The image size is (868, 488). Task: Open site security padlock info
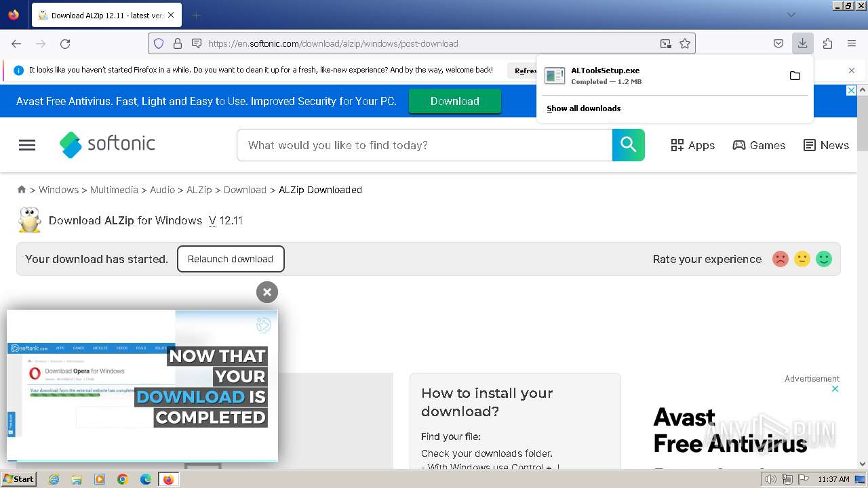[x=178, y=43]
